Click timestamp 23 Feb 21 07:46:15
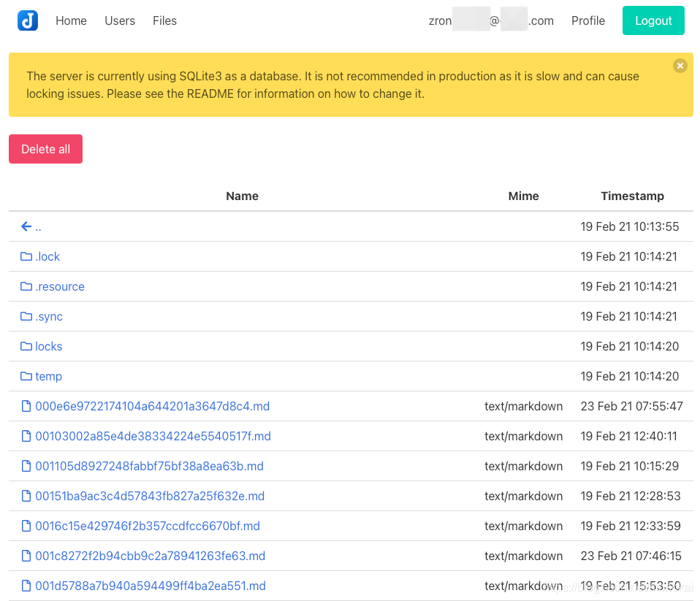The image size is (700, 601). click(x=631, y=556)
